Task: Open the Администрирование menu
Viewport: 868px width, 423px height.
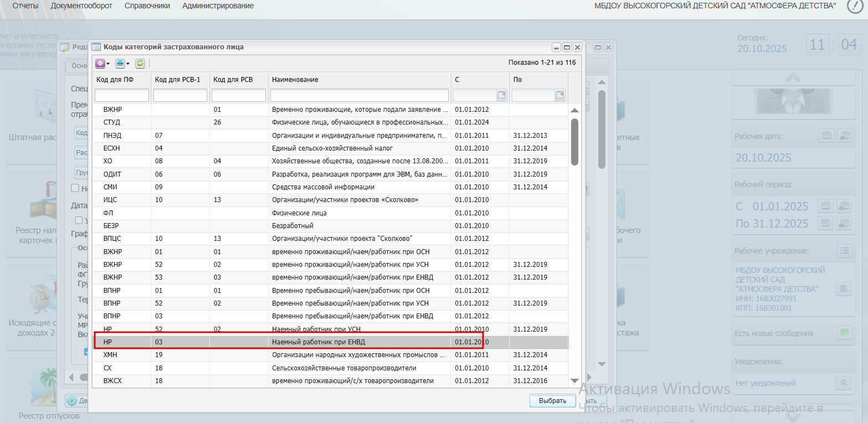Action: [x=218, y=6]
